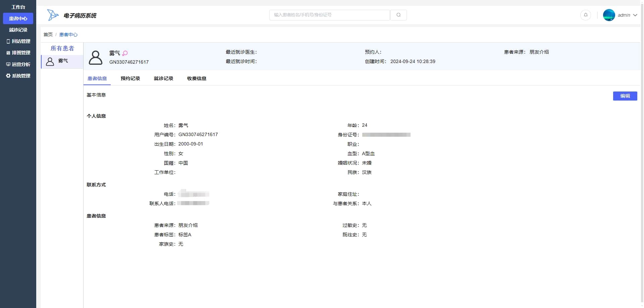The height and width of the screenshot is (308, 644).
Task: Click the ethnicity value 汉族
Action: [x=367, y=172]
